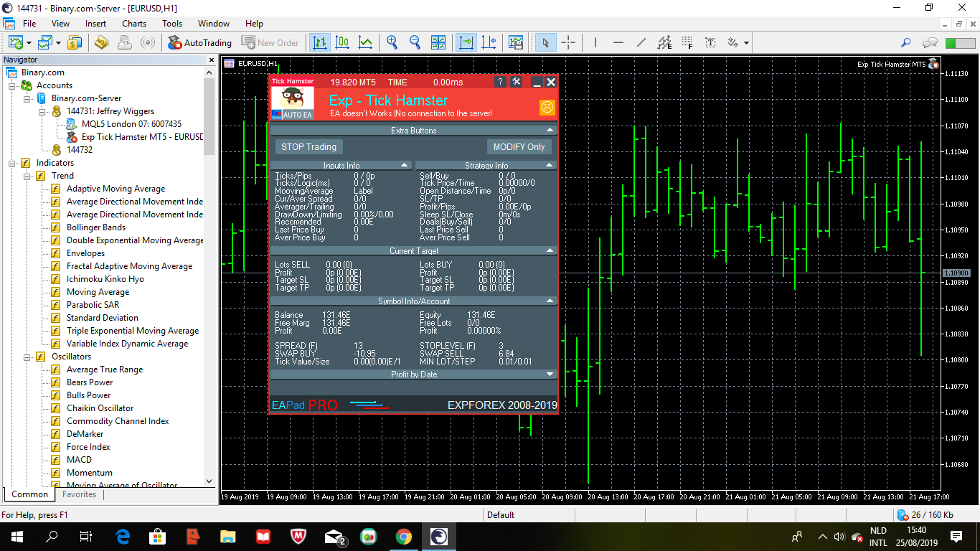
Task: Zoom out on the chart
Action: [415, 42]
